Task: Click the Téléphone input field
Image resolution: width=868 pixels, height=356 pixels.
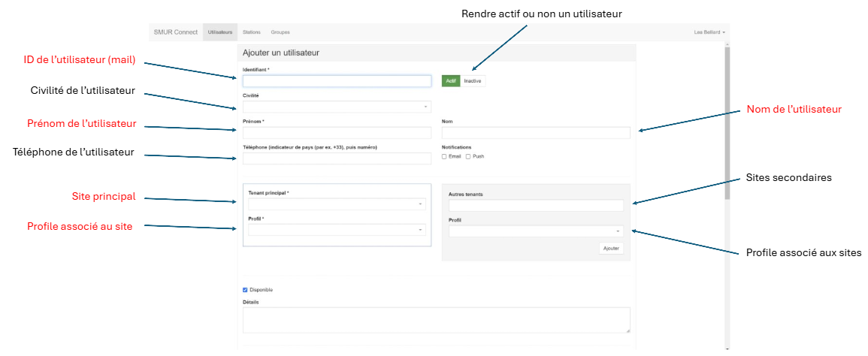Action: tap(337, 159)
